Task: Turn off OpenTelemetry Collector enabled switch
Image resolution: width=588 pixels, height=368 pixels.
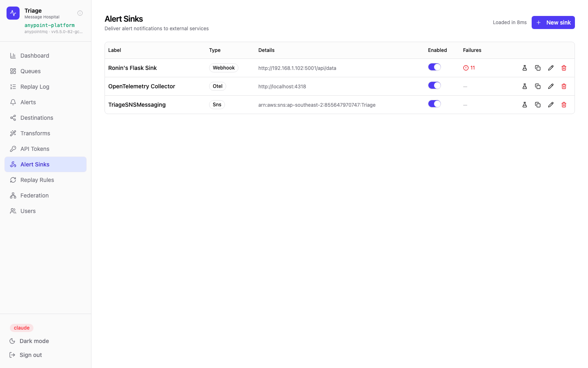Action: (x=434, y=85)
